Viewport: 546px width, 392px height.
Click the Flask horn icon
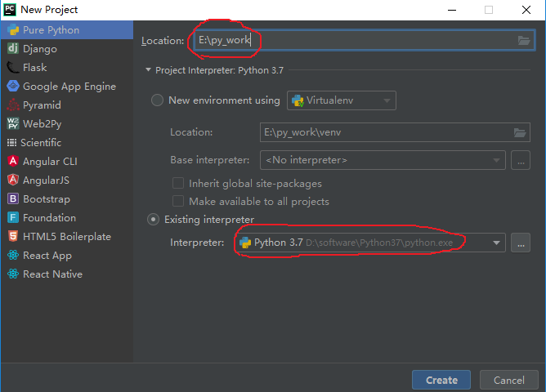pos(13,68)
